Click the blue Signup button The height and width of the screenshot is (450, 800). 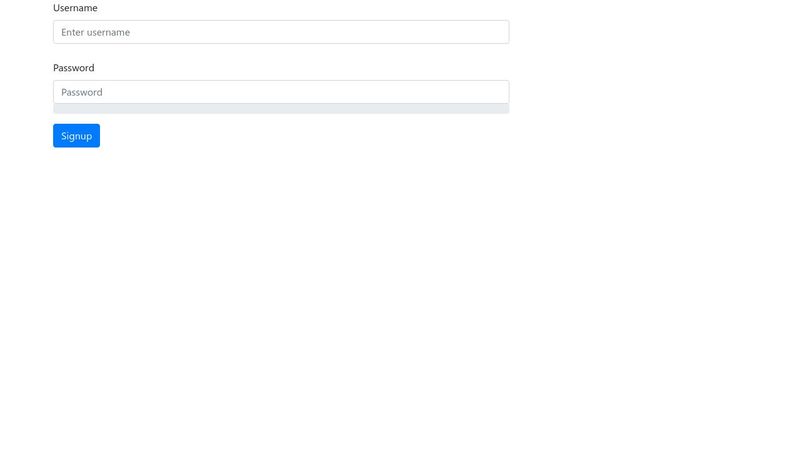click(77, 136)
